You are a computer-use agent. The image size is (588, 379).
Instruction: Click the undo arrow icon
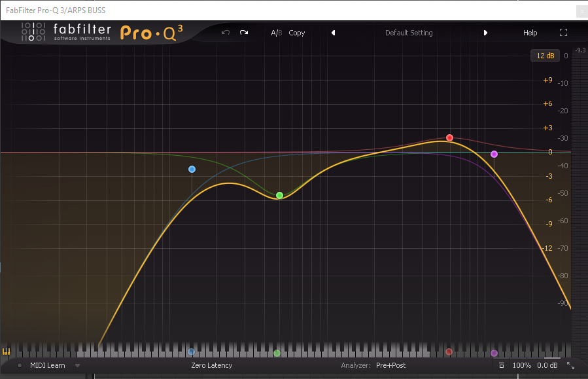(226, 33)
